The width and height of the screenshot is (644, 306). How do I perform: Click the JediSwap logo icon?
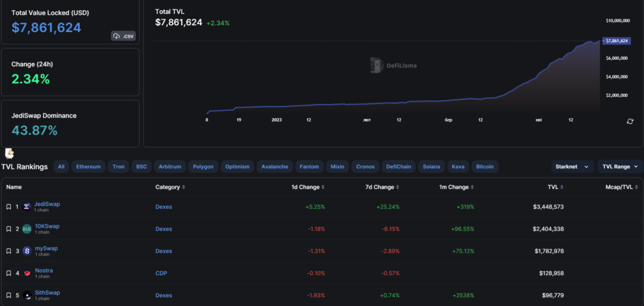26,207
